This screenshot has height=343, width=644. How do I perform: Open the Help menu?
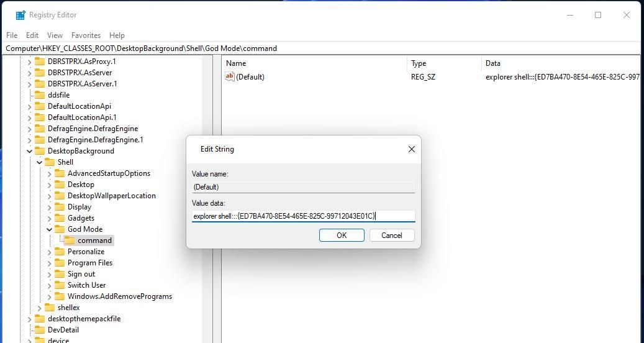click(x=117, y=35)
